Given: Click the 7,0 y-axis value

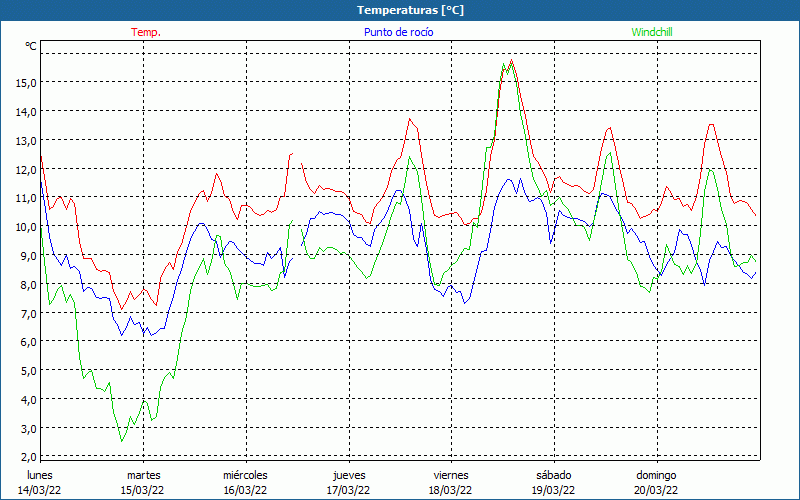Looking at the screenshot, I should pos(29,313).
